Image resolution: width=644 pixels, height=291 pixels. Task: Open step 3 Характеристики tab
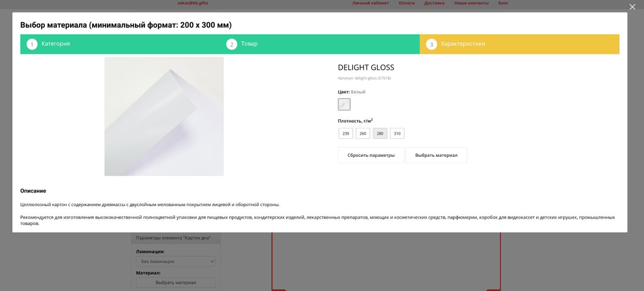[x=520, y=44]
